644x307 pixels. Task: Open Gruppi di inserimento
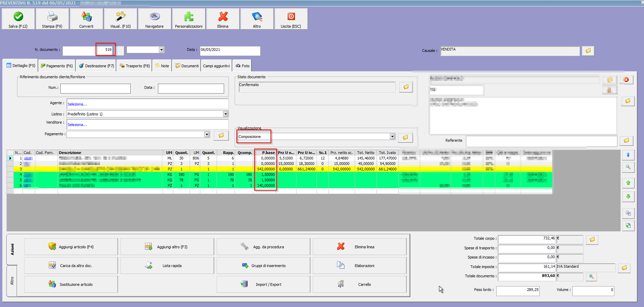(263, 265)
